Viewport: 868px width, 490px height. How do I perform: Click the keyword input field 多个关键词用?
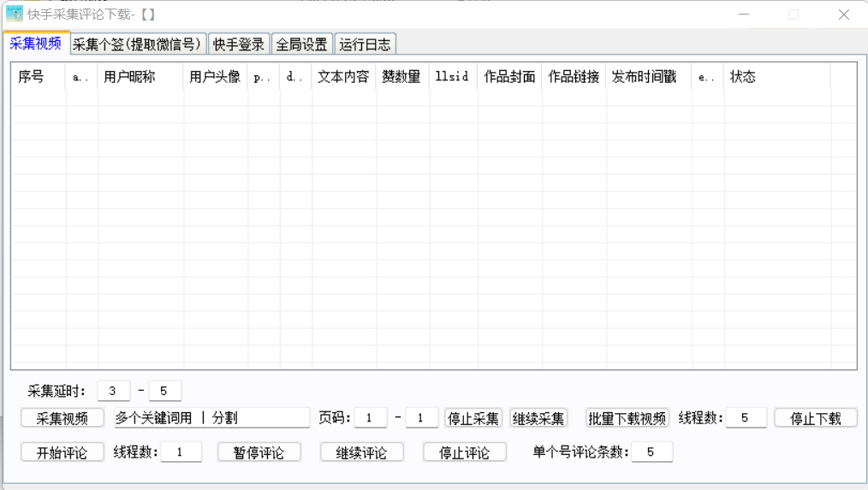(x=211, y=418)
